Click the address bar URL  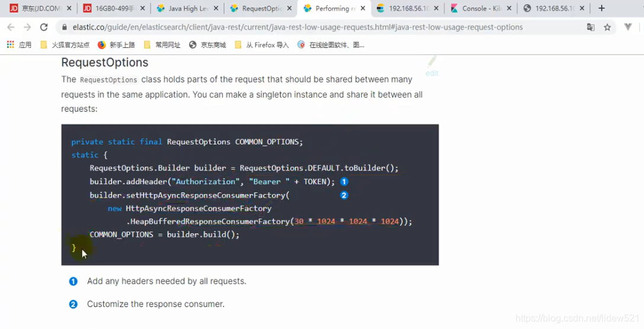coord(298,27)
